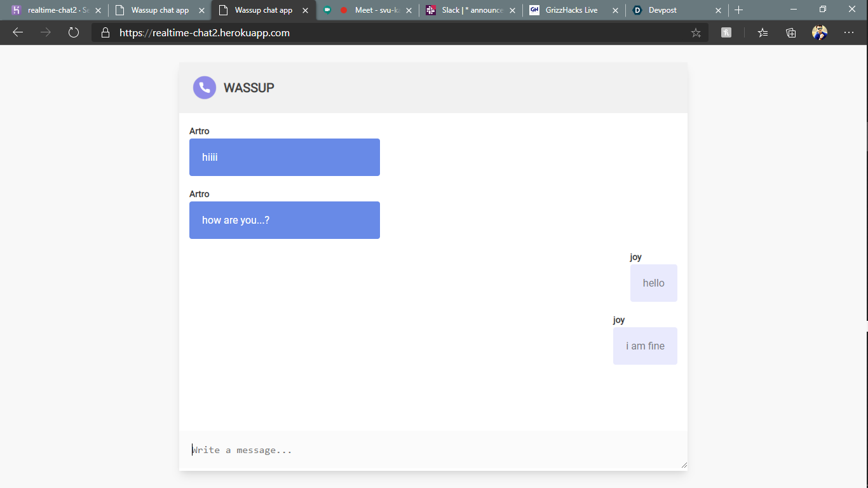Click the Artro name above hiiii

[200, 131]
